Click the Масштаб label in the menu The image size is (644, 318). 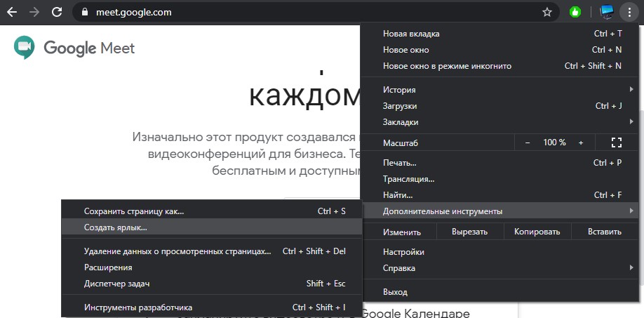pos(401,143)
